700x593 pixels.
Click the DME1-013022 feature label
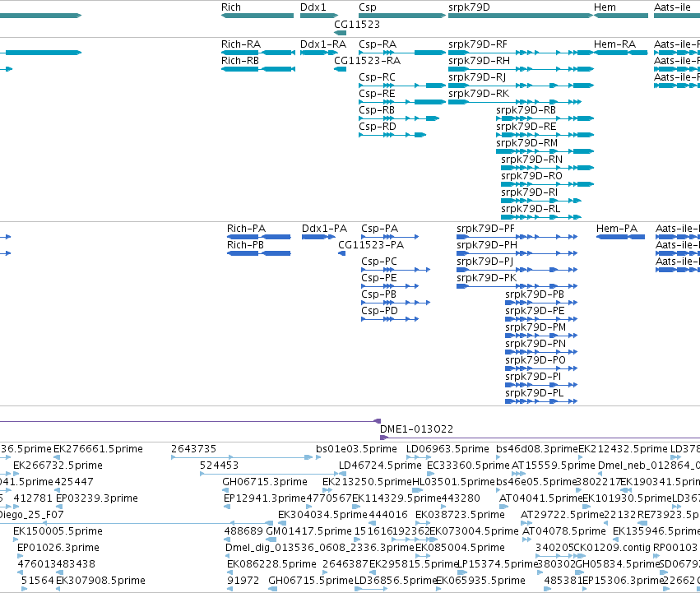[x=416, y=429]
